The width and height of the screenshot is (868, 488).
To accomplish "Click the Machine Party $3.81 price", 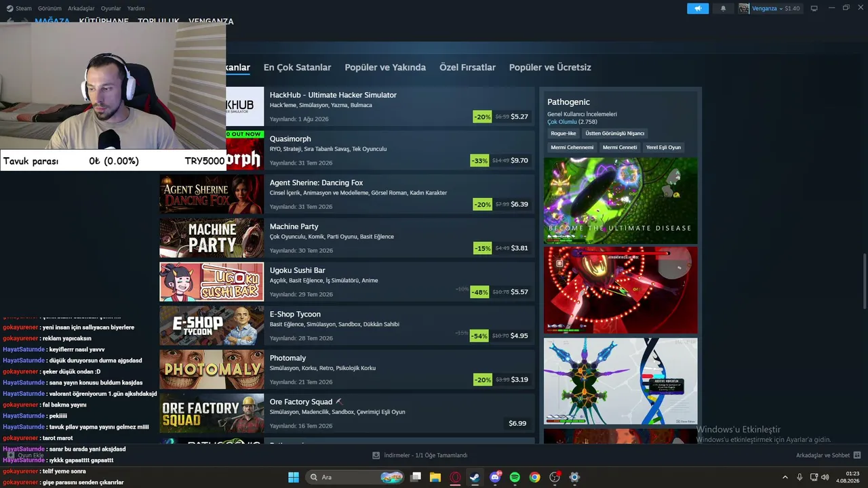I will coord(519,248).
